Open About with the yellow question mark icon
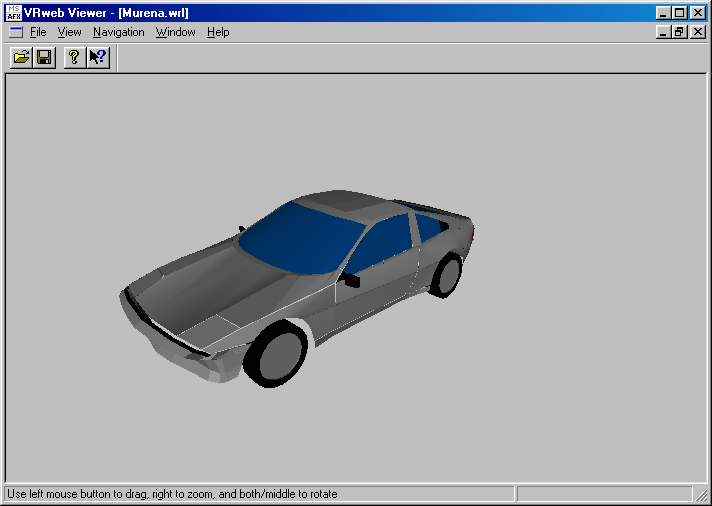Screen dimensions: 712x506 74,58
